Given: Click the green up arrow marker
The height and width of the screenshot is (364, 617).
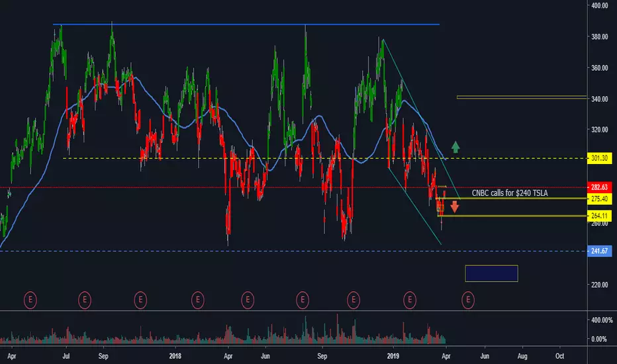Looking at the screenshot, I should [x=455, y=147].
